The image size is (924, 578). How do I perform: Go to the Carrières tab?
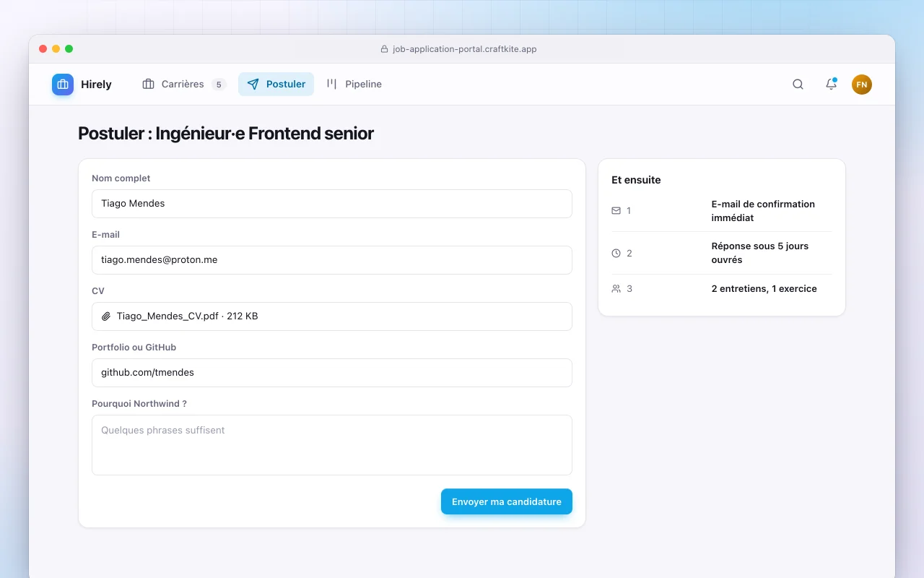coord(184,85)
